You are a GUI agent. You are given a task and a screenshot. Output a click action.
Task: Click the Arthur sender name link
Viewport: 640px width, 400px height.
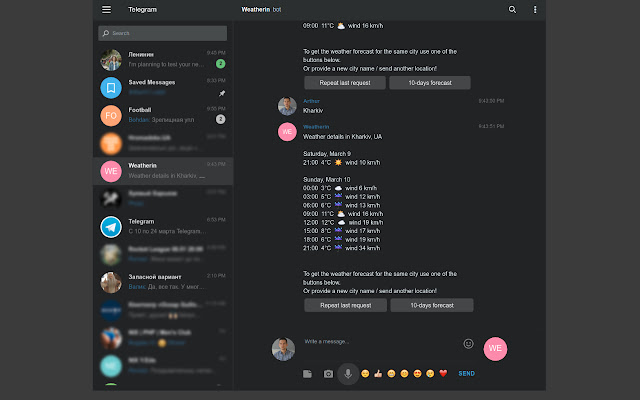(x=311, y=101)
